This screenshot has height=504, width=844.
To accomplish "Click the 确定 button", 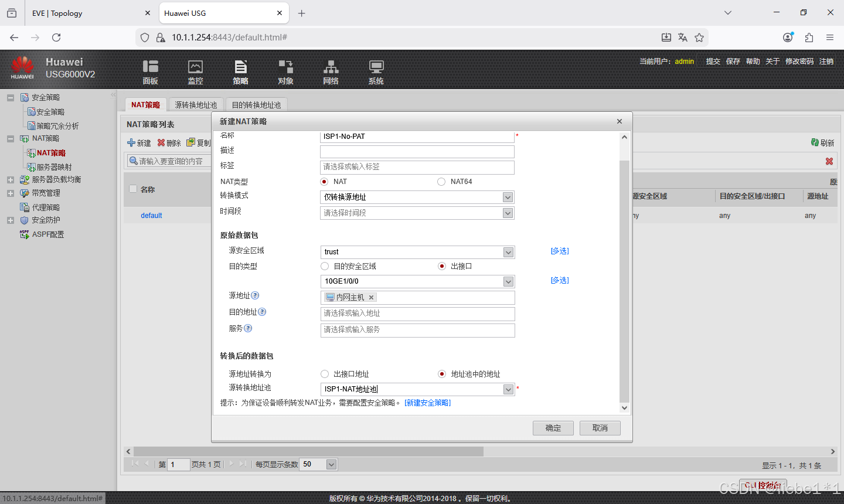I will (x=553, y=428).
